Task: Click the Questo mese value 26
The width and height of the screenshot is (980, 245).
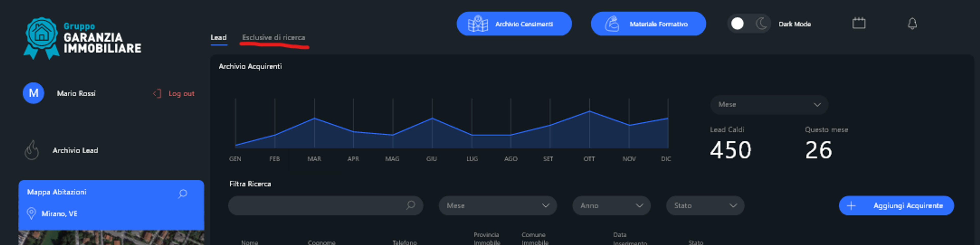Action: click(818, 150)
